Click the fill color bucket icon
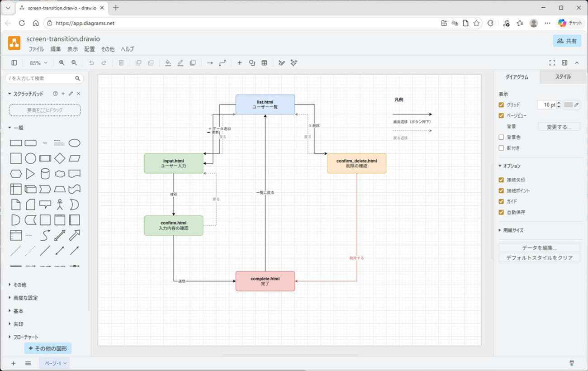The image size is (588, 371). pos(168,63)
